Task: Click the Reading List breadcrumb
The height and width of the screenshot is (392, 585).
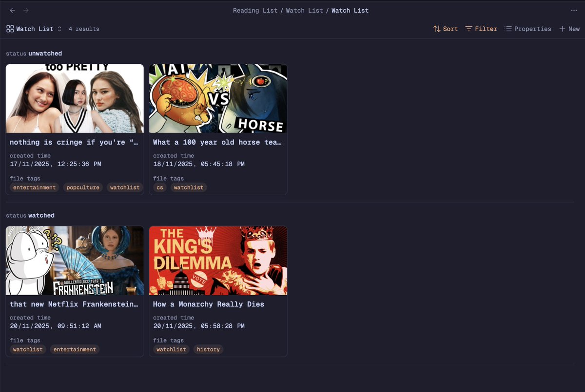Action: [x=255, y=10]
